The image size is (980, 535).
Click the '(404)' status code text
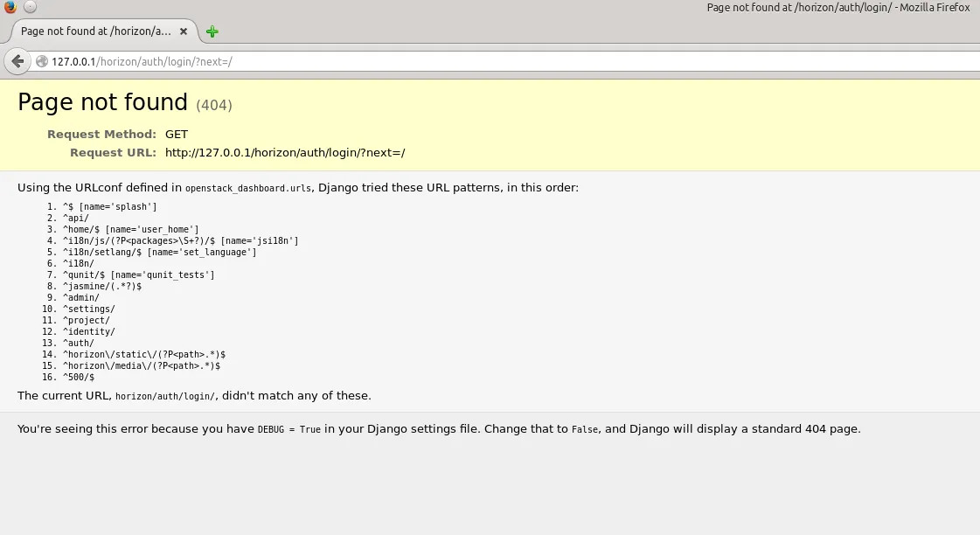[x=214, y=105]
